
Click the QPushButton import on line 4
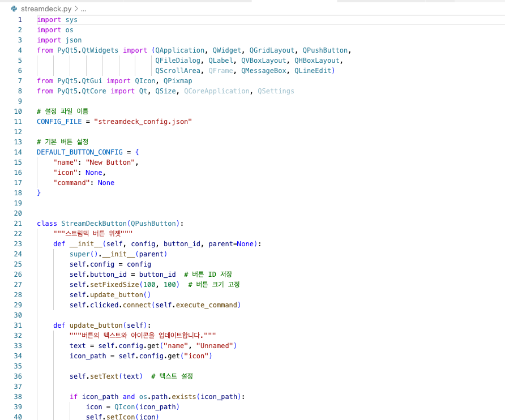click(325, 50)
